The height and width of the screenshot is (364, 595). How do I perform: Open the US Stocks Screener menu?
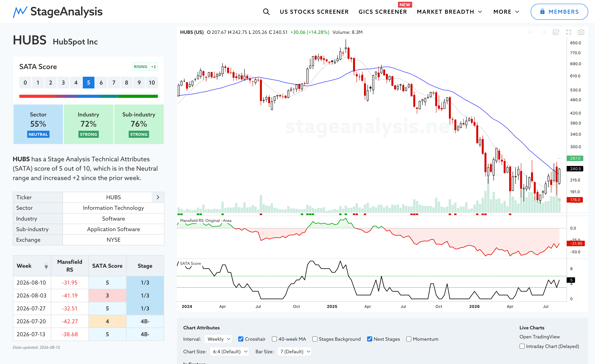tap(314, 12)
